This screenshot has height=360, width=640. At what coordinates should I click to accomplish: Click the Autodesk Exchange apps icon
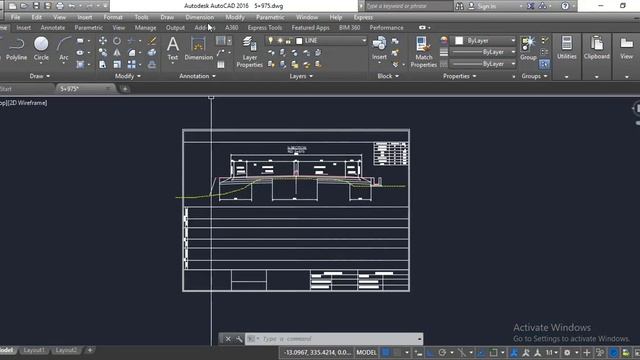point(530,6)
